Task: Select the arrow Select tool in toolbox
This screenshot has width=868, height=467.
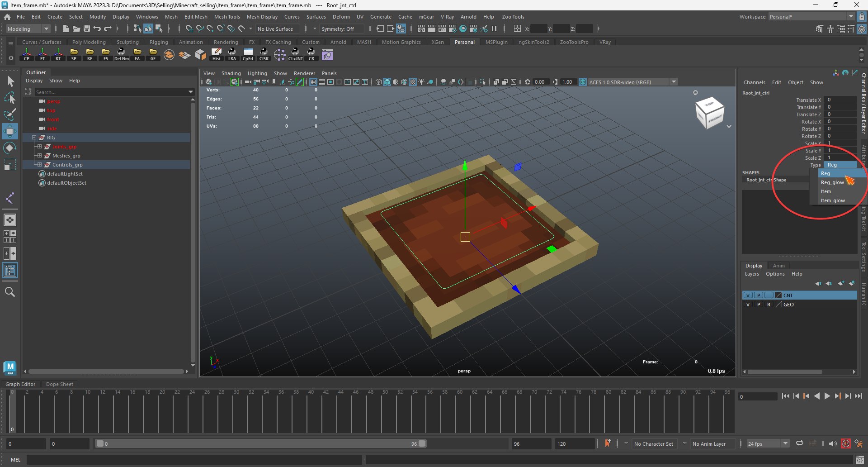Action: pos(10,81)
